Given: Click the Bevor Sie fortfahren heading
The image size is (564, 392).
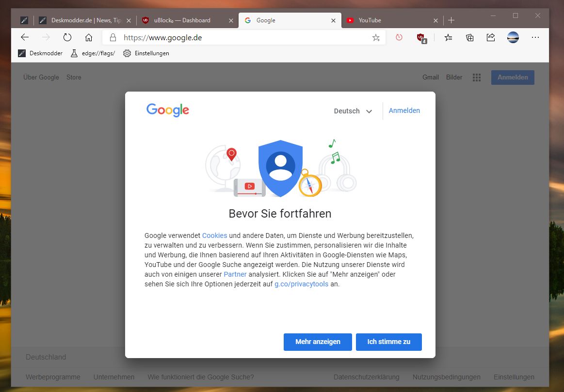Looking at the screenshot, I should tap(280, 214).
